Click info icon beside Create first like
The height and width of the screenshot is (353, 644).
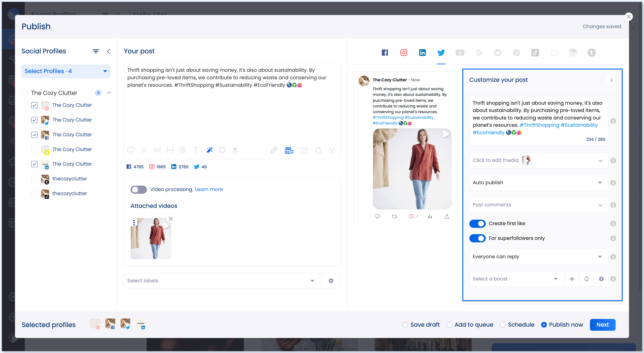613,224
